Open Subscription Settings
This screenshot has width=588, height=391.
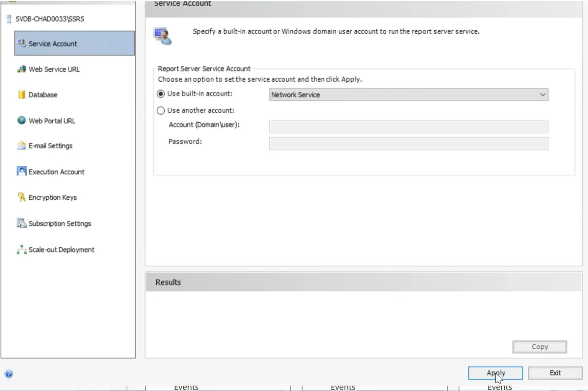[x=59, y=223]
